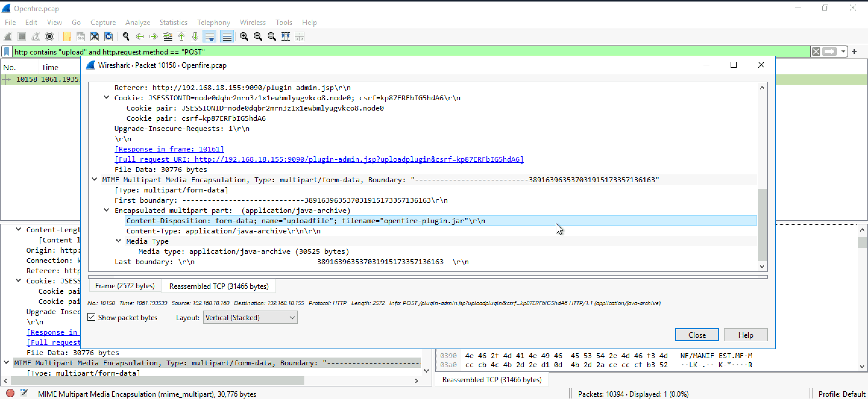This screenshot has height=400, width=868.
Task: Apply the display filter arrow icon
Action: [829, 52]
